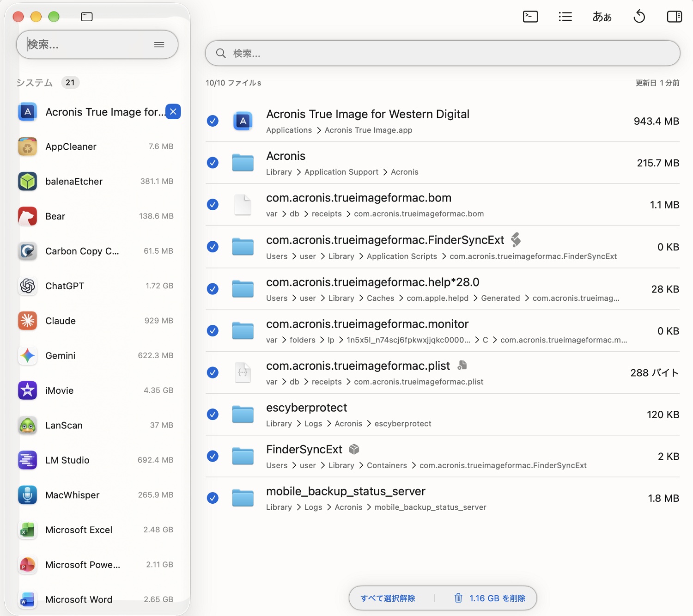Click the 更新日 1 分前 label

(657, 83)
